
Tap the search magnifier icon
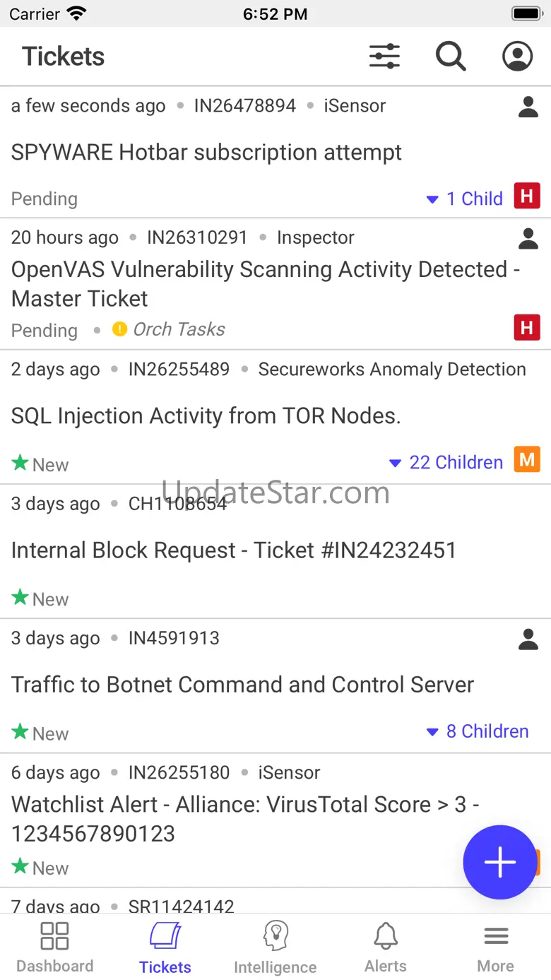point(451,57)
